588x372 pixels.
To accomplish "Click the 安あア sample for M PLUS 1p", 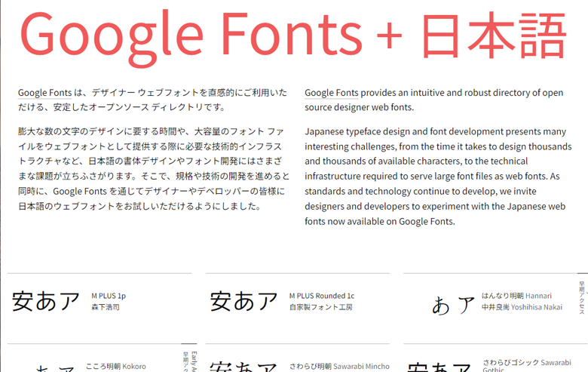I will (46, 301).
